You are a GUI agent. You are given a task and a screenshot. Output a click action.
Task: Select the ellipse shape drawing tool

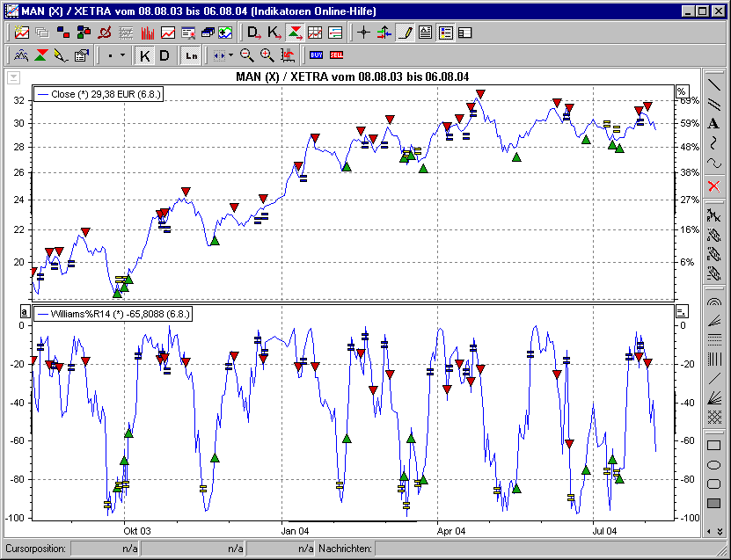pos(713,465)
